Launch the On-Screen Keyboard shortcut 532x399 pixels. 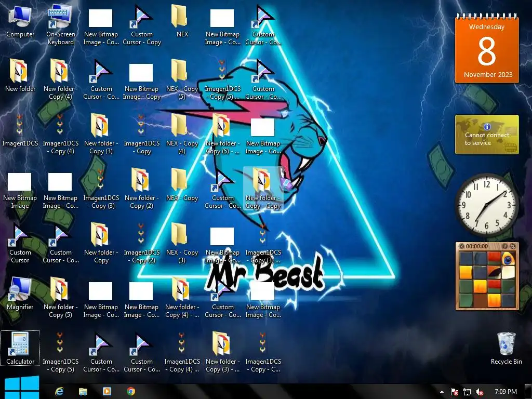click(60, 25)
